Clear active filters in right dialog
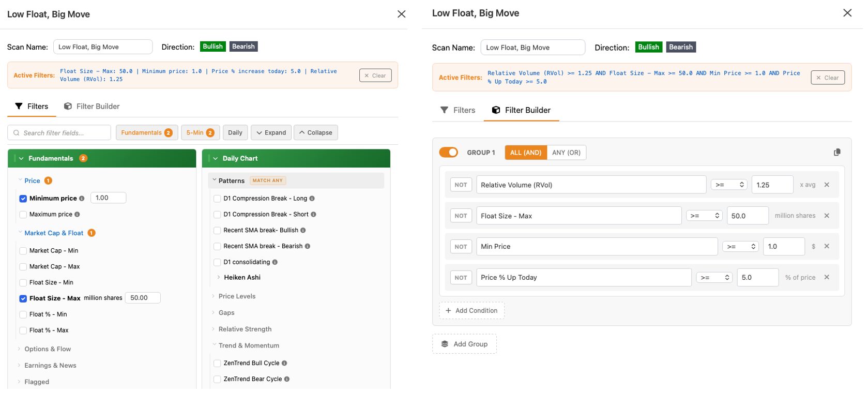This screenshot has height=393, width=868. coord(828,78)
